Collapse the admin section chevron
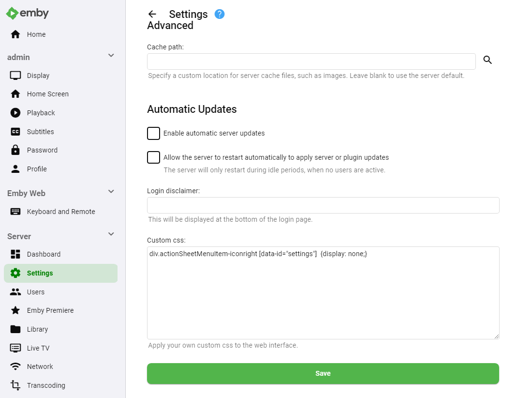 (x=111, y=56)
